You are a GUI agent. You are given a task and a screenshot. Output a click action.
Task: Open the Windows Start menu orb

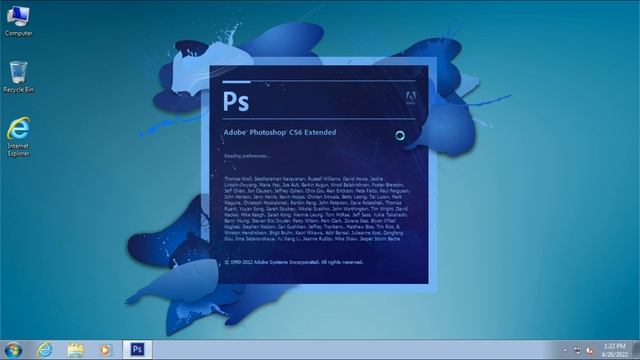coord(13,350)
